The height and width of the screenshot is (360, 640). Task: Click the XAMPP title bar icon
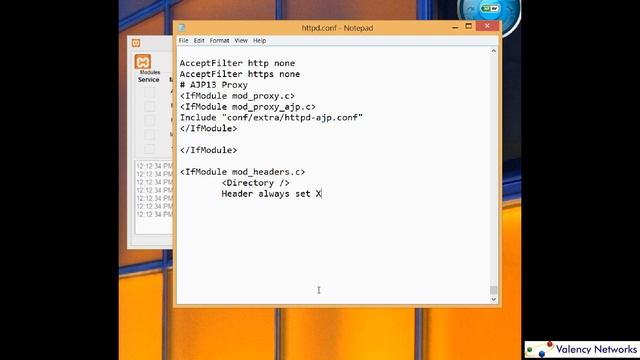click(136, 43)
